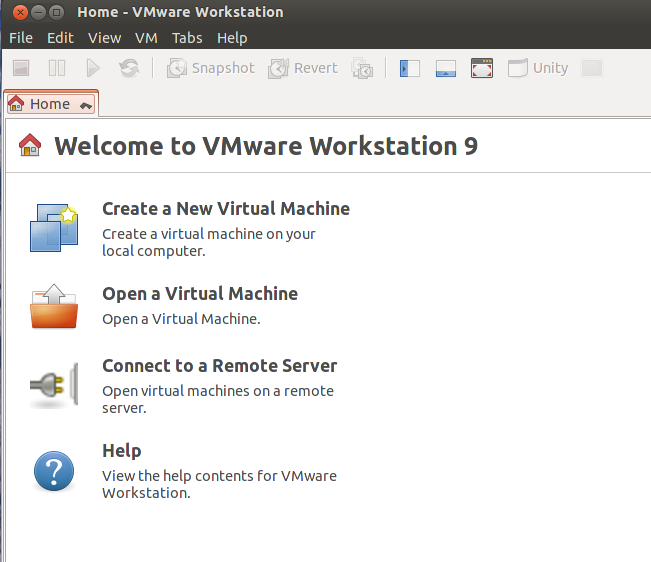Click the Open a Virtual Machine link
The width and height of the screenshot is (651, 562).
click(x=200, y=293)
